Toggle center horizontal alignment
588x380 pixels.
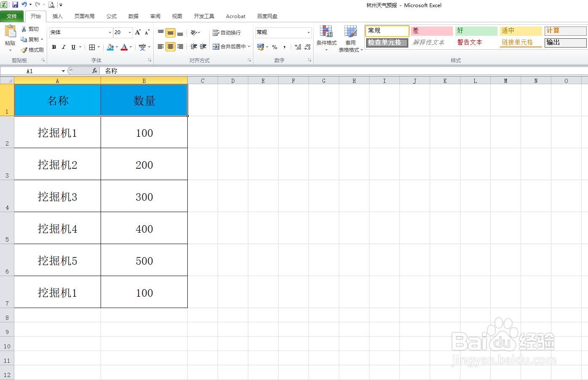(x=170, y=47)
